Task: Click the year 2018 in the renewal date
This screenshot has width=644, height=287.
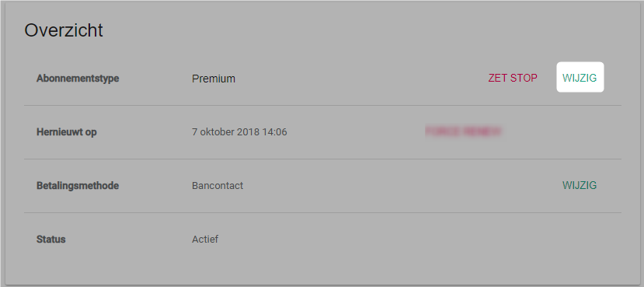Action: click(x=247, y=132)
